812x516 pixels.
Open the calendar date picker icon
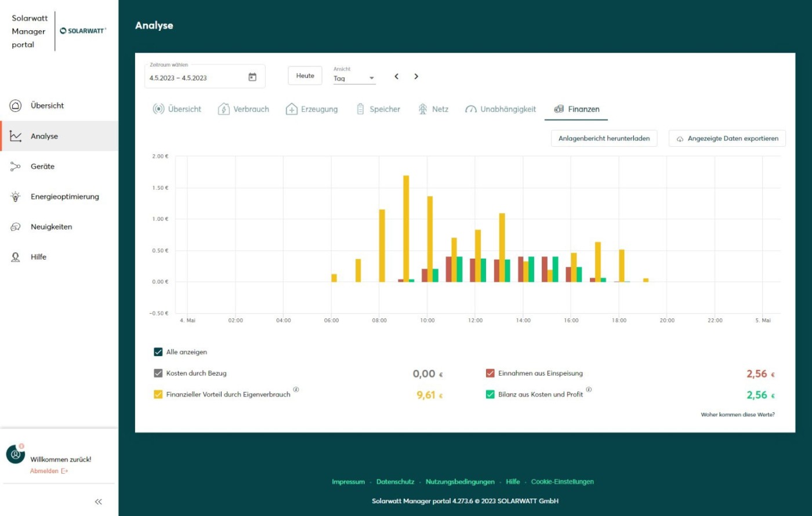point(252,77)
